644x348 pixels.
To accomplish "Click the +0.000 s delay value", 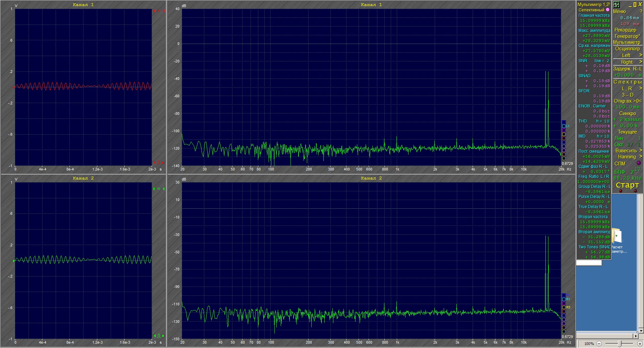I will 627,75.
